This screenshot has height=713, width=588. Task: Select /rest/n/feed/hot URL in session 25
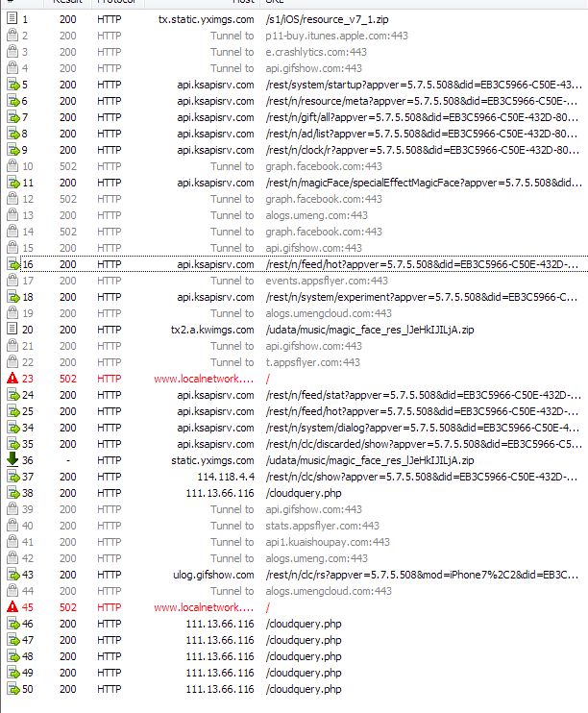point(422,411)
